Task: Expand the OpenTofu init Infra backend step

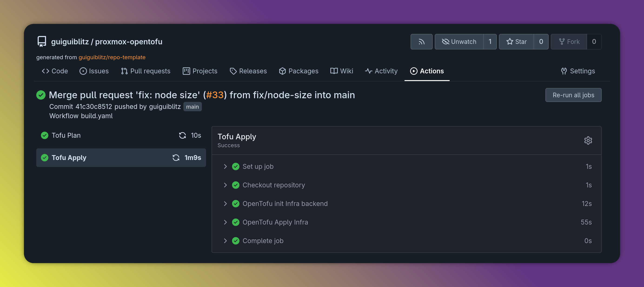Action: (225, 204)
